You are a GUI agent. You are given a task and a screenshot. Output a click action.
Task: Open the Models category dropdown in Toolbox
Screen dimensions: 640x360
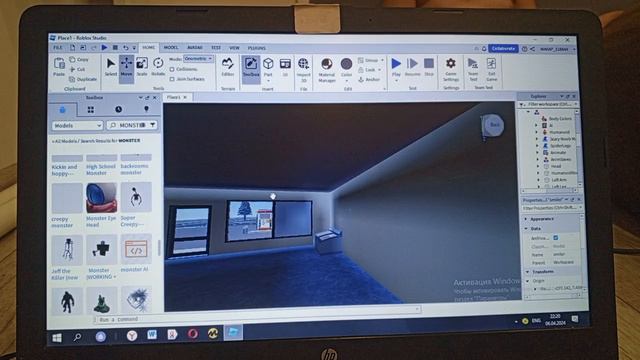(77, 126)
